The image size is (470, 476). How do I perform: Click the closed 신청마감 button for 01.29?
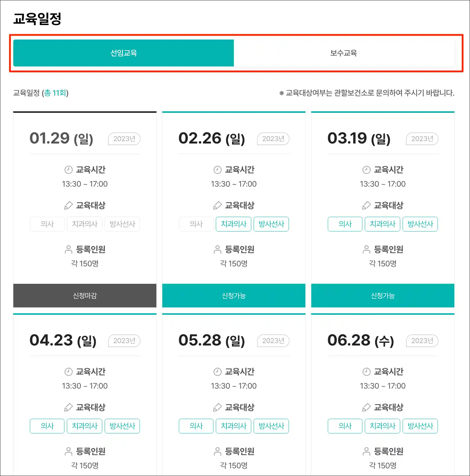(85, 296)
